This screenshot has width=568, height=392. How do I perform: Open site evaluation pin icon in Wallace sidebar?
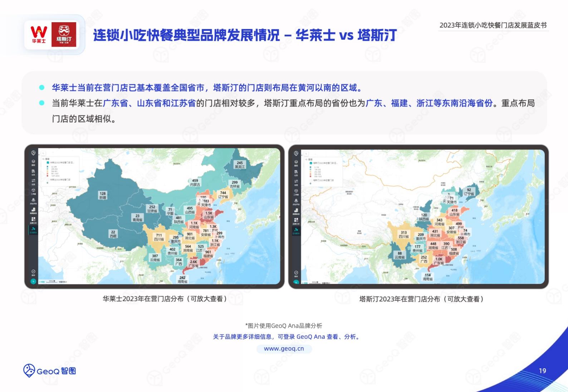pos(33,200)
